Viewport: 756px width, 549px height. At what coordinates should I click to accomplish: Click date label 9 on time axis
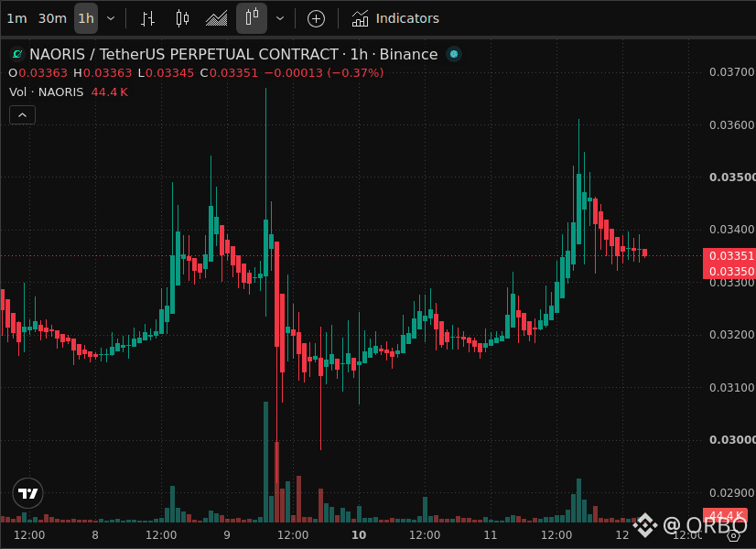click(227, 535)
